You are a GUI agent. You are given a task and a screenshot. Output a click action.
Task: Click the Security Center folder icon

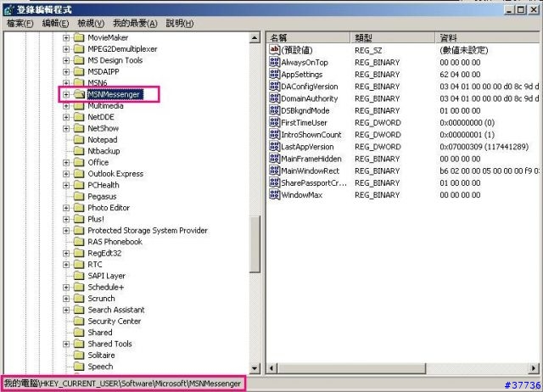coord(79,322)
